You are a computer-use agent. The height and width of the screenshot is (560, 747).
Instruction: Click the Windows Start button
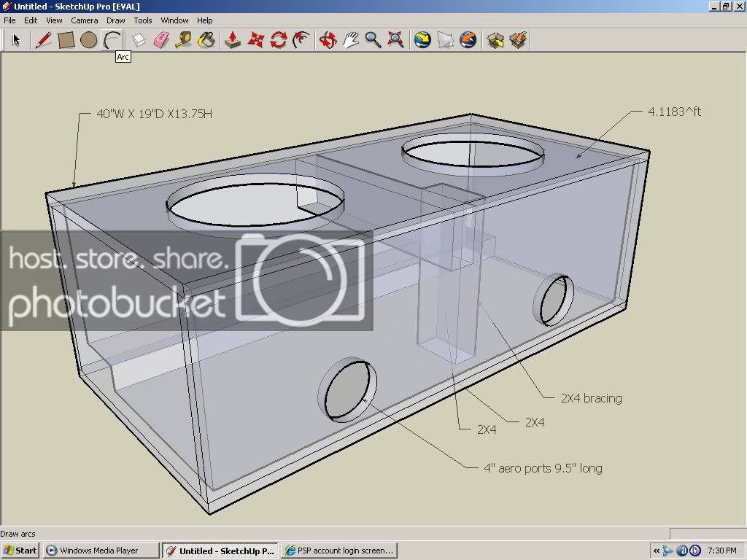point(20,551)
